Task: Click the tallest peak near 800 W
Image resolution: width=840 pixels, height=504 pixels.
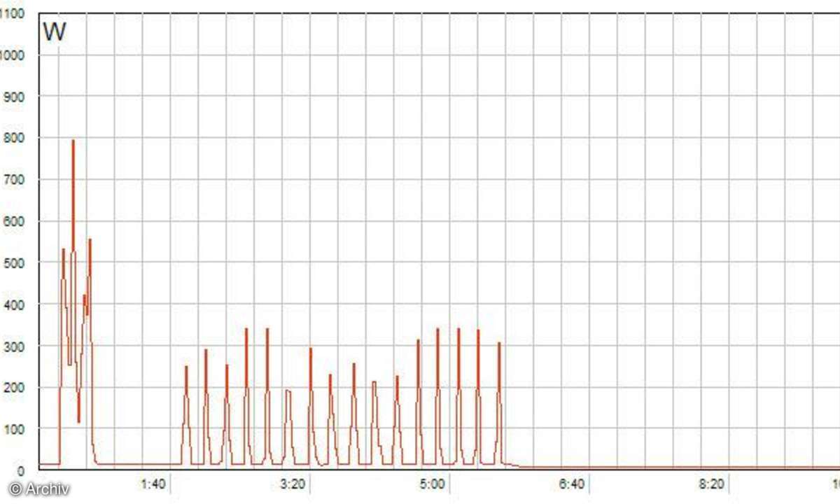Action: tap(73, 142)
